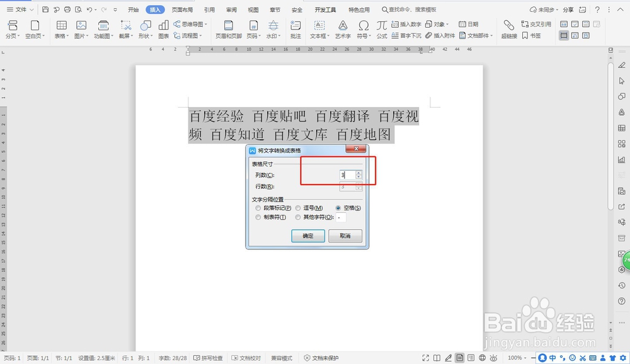Switch to 页面布局 tab

click(183, 9)
